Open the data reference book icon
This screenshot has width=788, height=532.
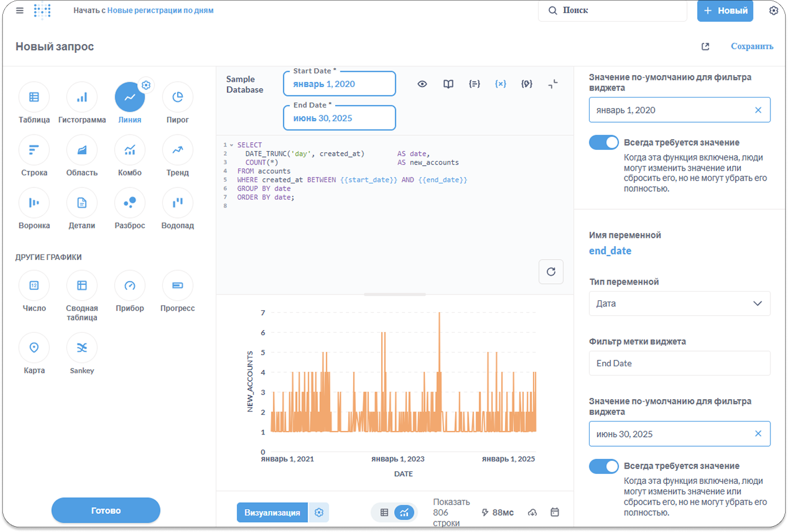448,84
